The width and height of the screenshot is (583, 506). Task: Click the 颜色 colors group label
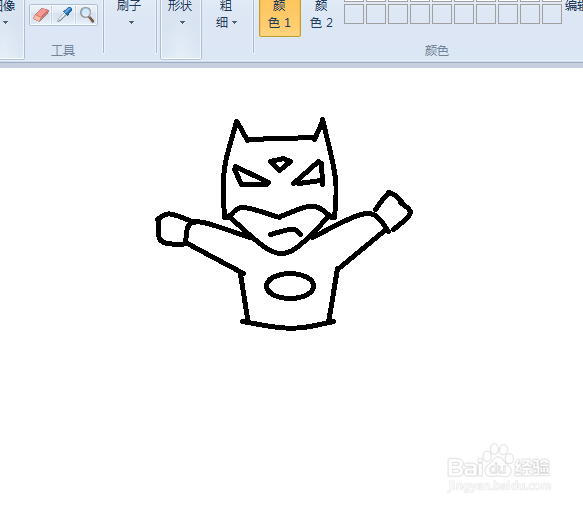(x=437, y=50)
